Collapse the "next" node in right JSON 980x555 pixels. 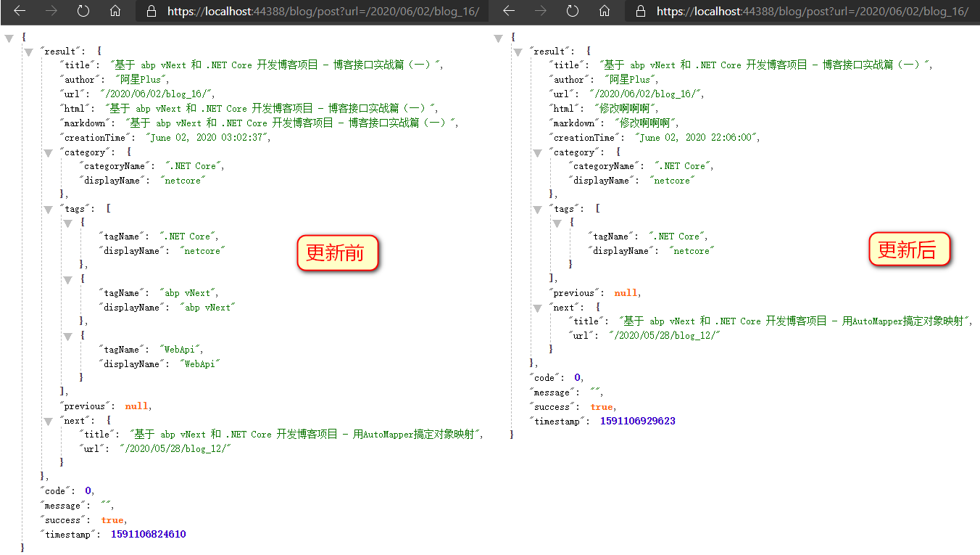pos(537,308)
